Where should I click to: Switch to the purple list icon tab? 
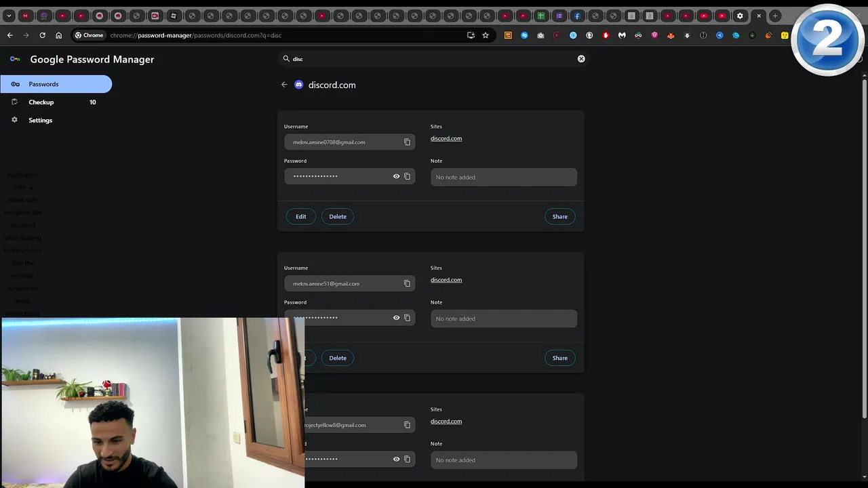pos(559,16)
